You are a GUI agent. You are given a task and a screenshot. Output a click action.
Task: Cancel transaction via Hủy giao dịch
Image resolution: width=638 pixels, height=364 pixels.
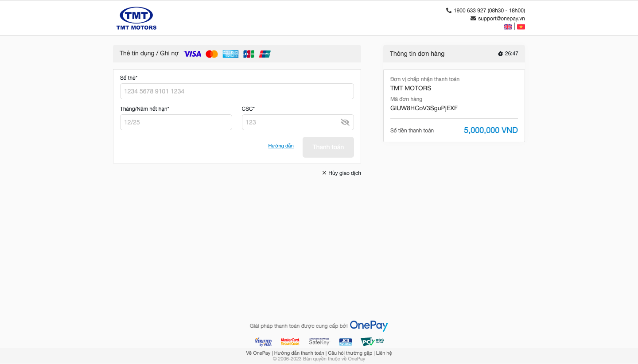[x=342, y=173]
